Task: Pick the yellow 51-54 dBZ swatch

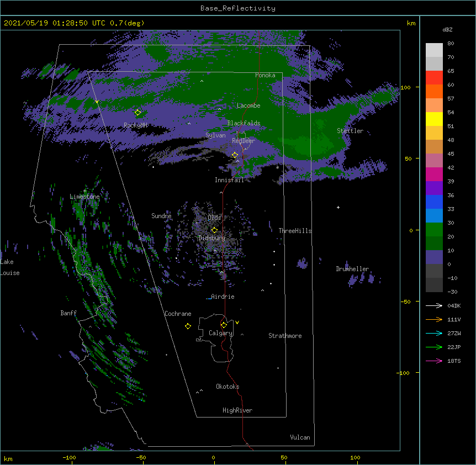Action: coord(434,119)
